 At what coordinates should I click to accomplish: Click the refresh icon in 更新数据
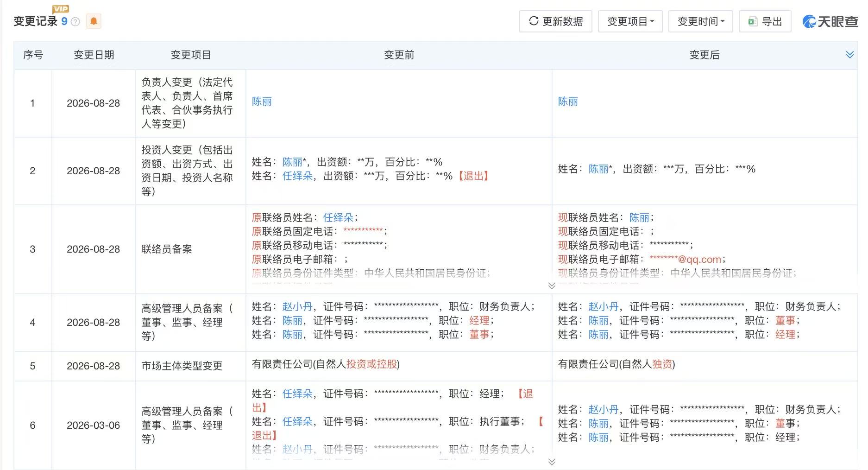click(534, 21)
